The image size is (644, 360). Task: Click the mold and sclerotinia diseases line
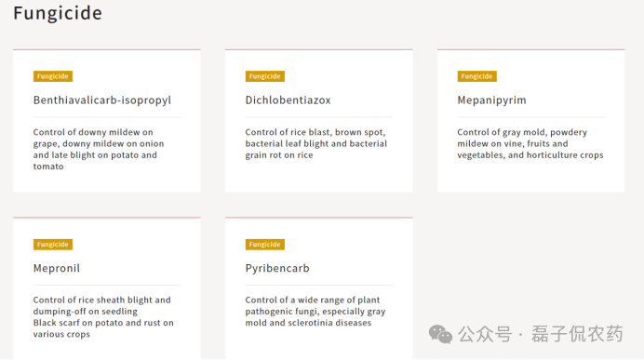(308, 323)
